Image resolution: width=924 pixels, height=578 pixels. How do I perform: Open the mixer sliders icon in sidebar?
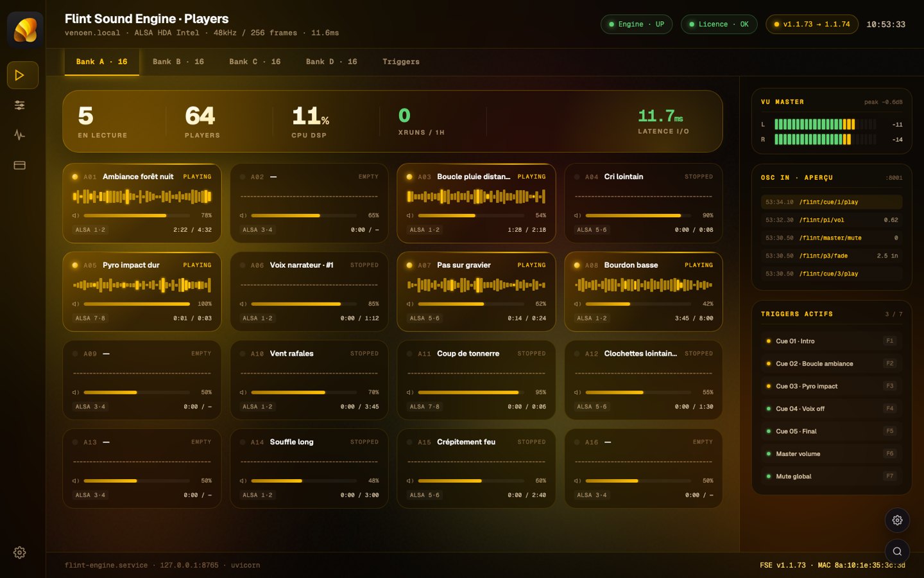pos(19,105)
